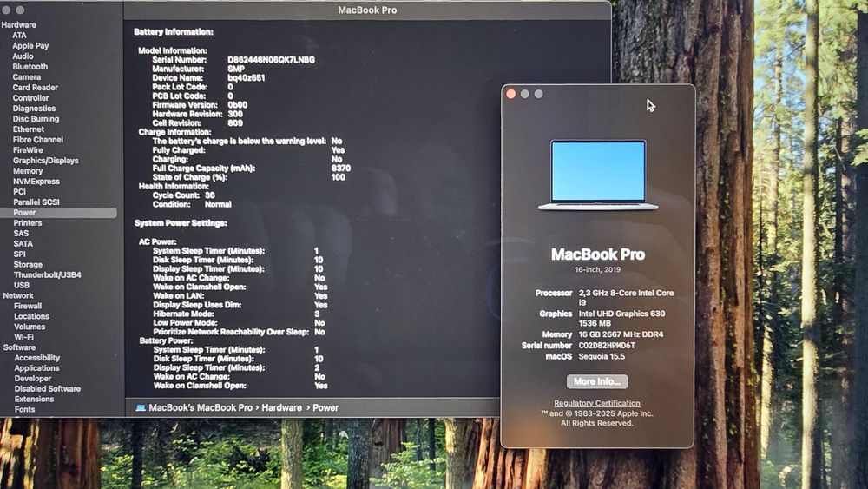Open Parallel SCSI in sidebar
868x489 pixels.
coord(36,202)
